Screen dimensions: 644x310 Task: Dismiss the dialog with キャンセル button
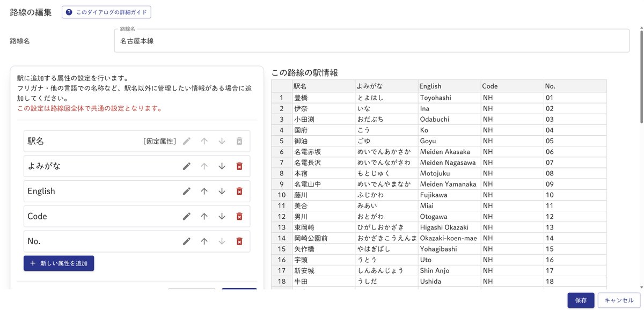pyautogui.click(x=620, y=300)
